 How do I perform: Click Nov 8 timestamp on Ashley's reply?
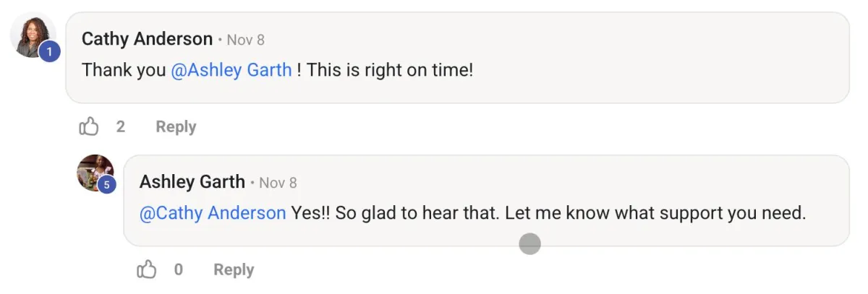(x=278, y=183)
